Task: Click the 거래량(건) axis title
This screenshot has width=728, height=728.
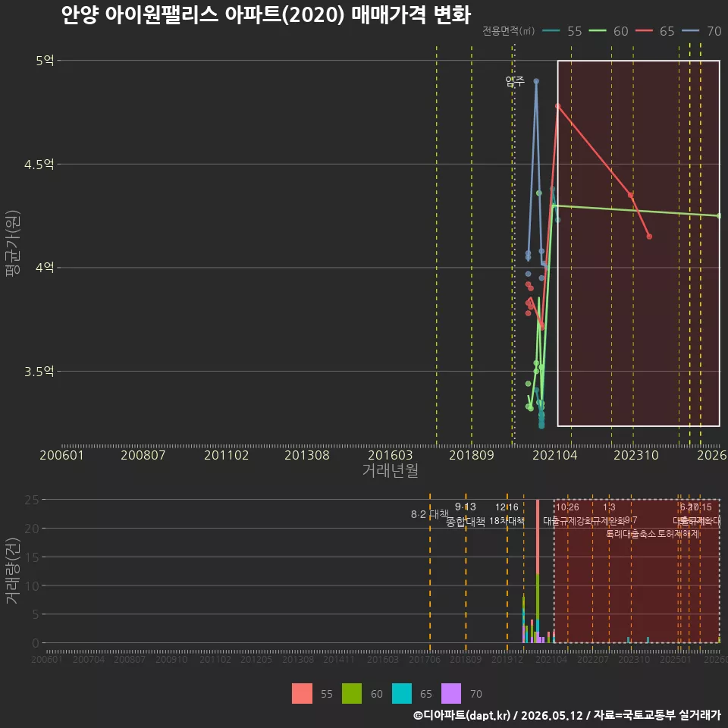Action: point(13,570)
